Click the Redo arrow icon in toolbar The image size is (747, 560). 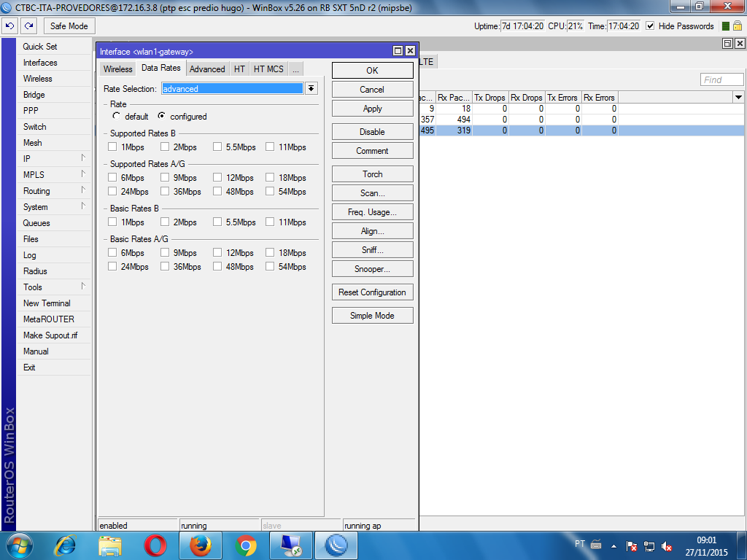tap(29, 26)
